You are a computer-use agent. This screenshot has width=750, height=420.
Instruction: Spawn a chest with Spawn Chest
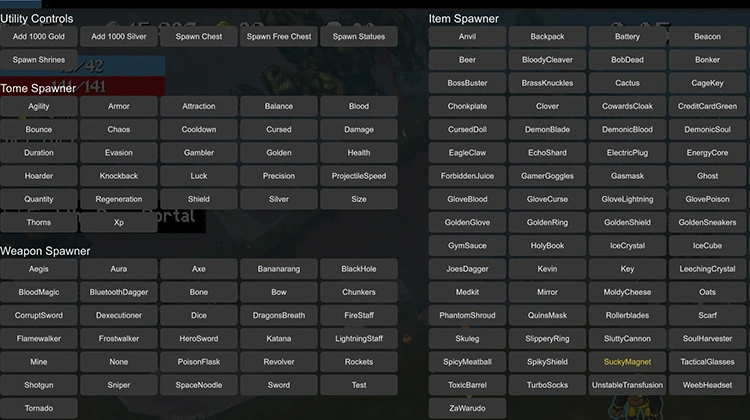[199, 36]
